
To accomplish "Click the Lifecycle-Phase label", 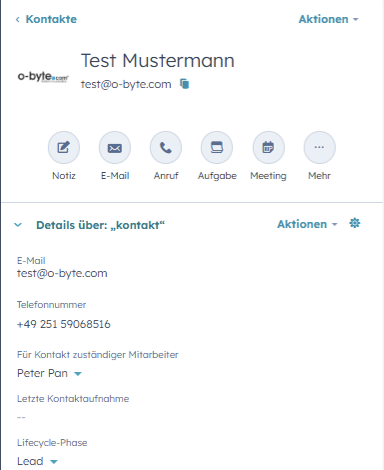I will point(52,443).
